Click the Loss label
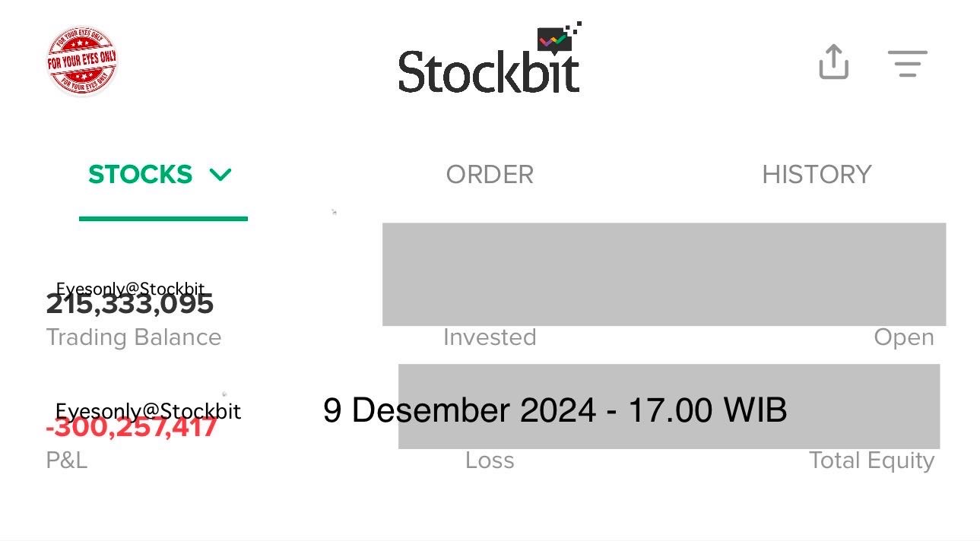Viewport: 980px width, 541px height. click(490, 460)
